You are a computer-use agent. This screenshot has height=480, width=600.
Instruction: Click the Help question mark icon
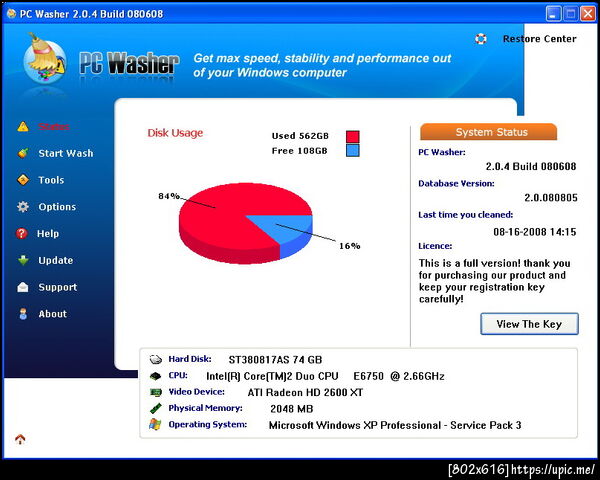[22, 233]
